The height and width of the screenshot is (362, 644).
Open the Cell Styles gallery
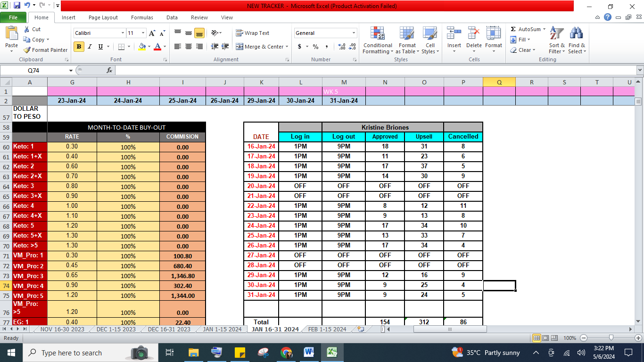(430, 40)
